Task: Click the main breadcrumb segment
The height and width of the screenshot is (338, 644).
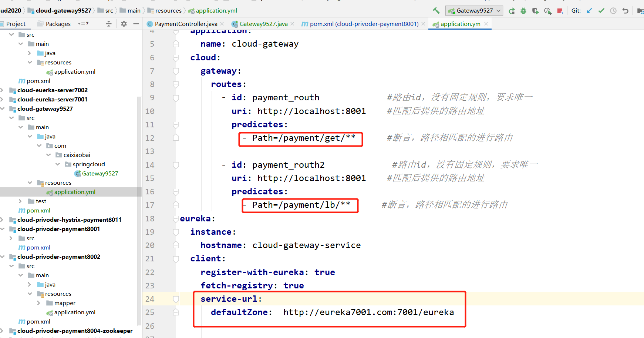Action: tap(130, 11)
